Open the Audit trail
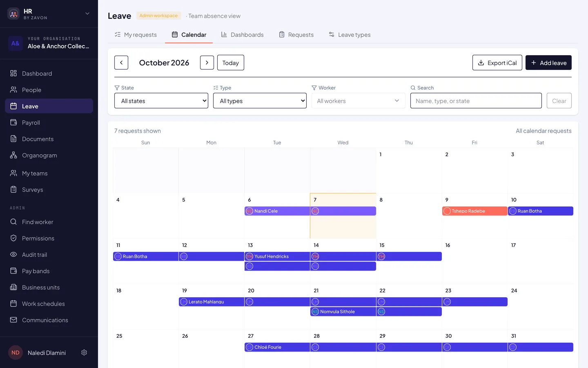 (49, 255)
